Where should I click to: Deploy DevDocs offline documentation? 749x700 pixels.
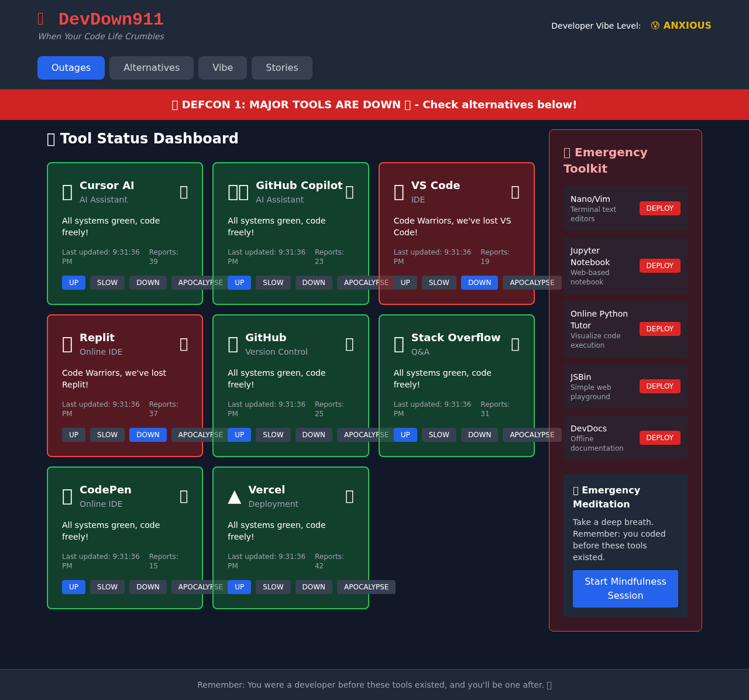pos(660,438)
